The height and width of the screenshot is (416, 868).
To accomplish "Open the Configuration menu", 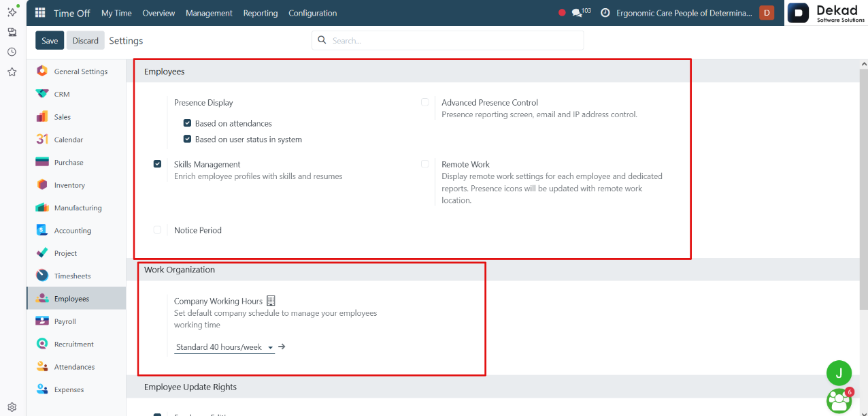I will point(312,13).
